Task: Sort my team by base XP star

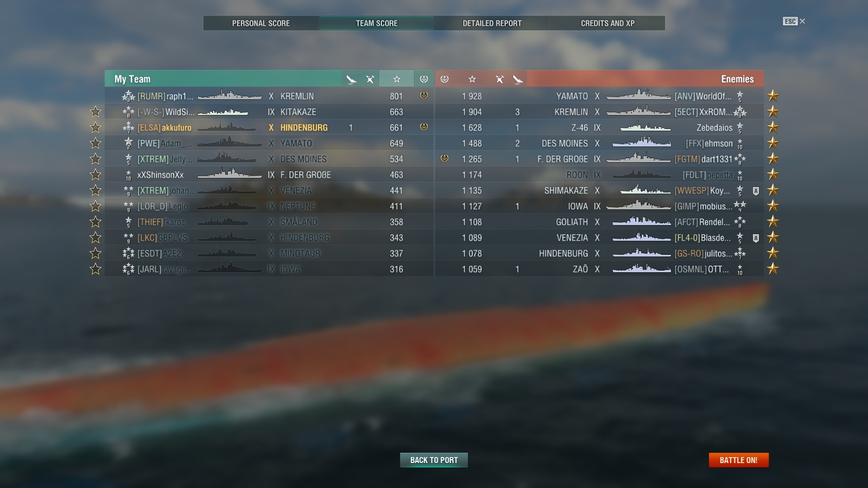Action: (x=397, y=79)
